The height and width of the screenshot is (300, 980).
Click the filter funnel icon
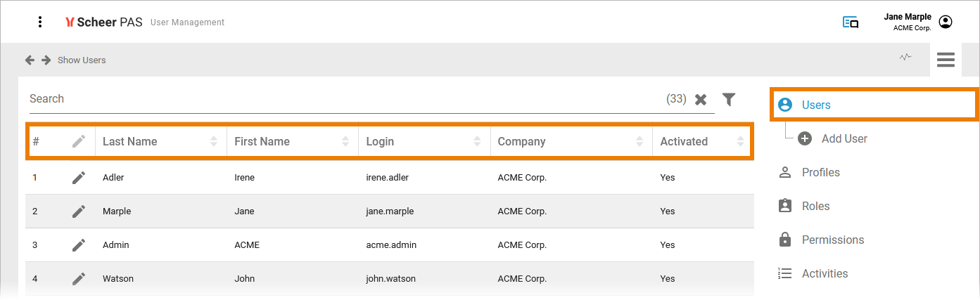pyautogui.click(x=729, y=99)
